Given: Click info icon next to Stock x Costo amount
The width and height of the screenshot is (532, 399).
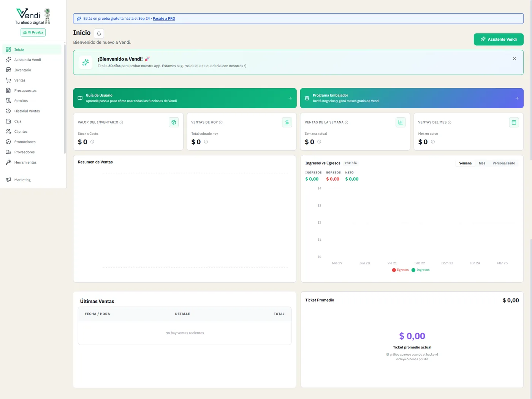Looking at the screenshot, I should (x=92, y=142).
